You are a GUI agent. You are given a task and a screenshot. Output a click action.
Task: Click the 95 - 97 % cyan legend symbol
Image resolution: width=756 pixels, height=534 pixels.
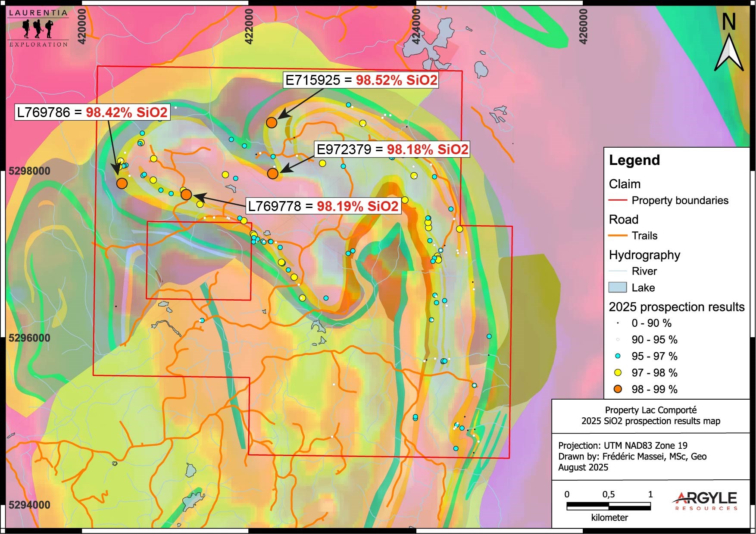point(618,356)
